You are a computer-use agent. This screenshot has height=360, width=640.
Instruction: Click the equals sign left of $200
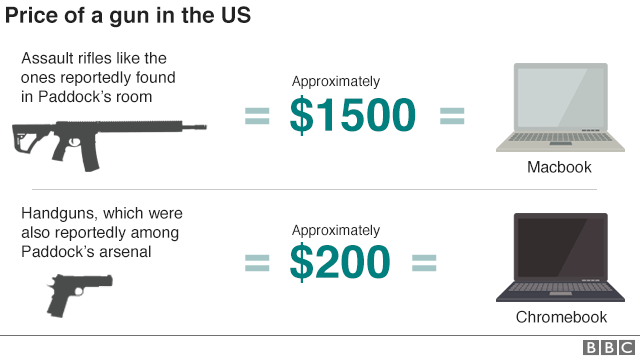point(257,263)
